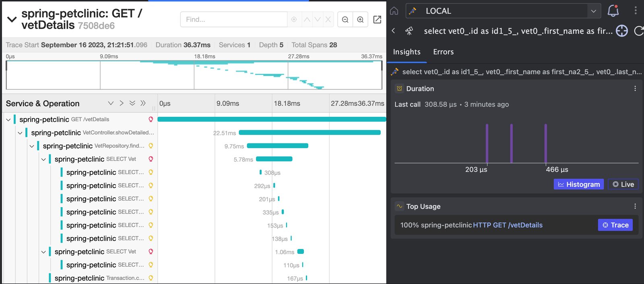The width and height of the screenshot is (644, 284).
Task: Click the home icon in Digma panel
Action: point(394,11)
